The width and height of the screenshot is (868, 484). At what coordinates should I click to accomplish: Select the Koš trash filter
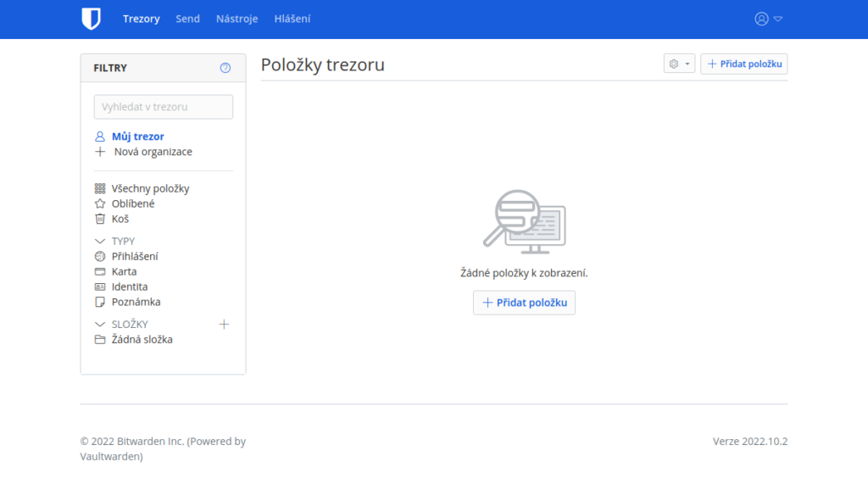coord(120,219)
